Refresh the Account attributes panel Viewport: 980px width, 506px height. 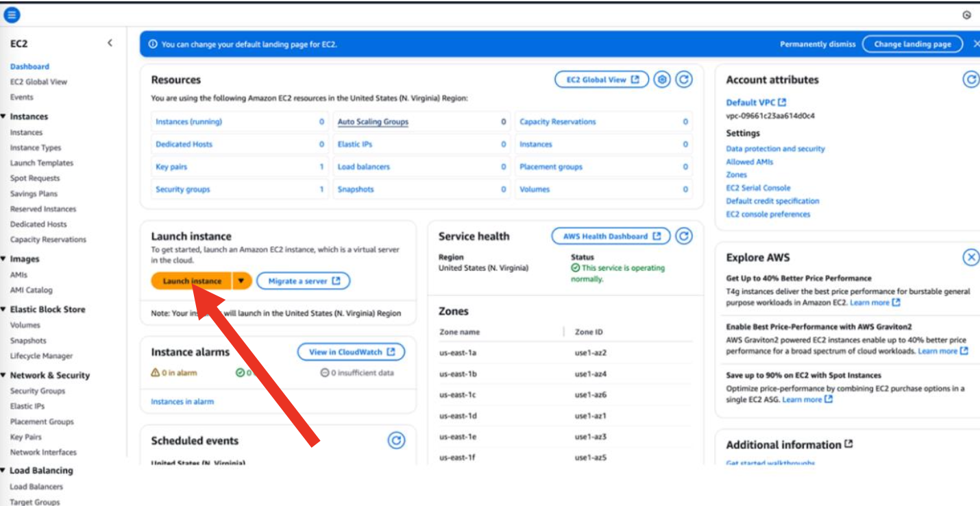(970, 80)
